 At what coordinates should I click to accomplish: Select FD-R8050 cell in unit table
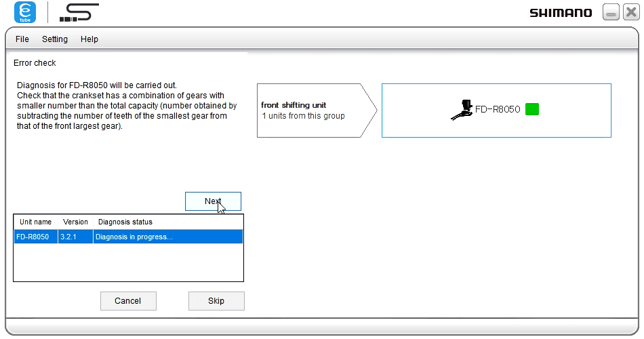tap(36, 237)
